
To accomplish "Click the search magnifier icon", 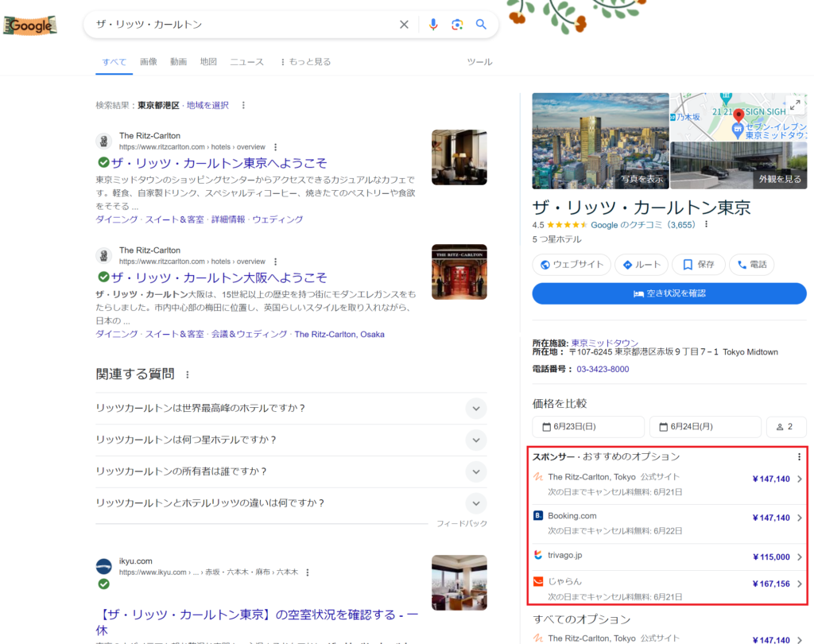I will tap(481, 25).
